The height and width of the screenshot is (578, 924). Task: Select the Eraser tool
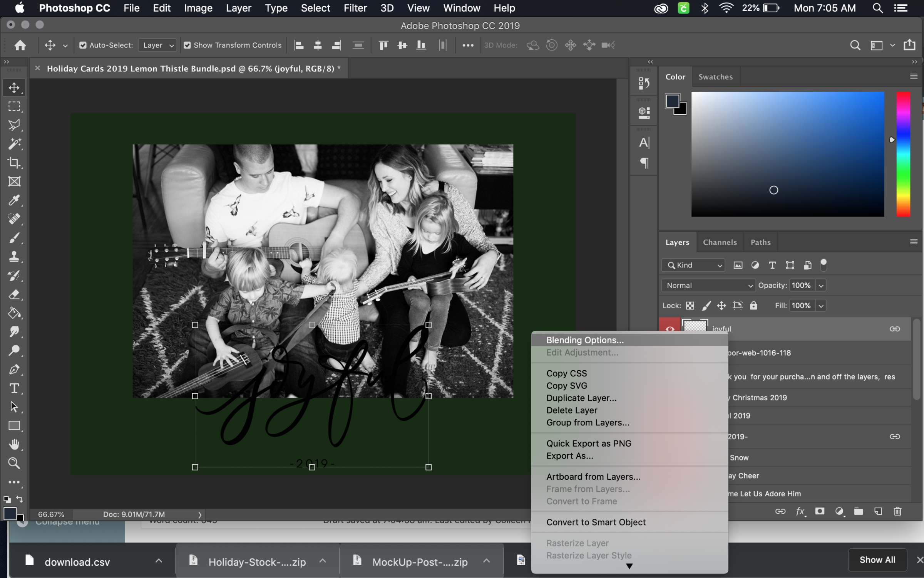click(14, 294)
